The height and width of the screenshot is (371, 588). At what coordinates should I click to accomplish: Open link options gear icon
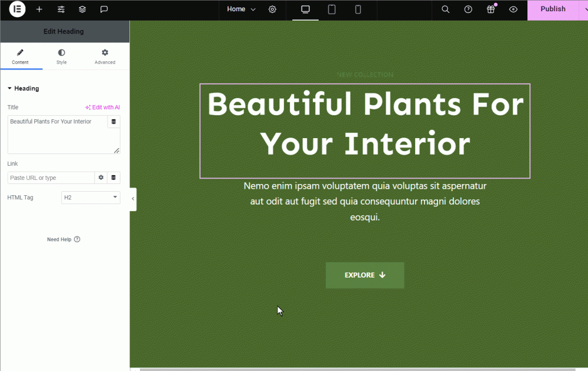pos(101,178)
